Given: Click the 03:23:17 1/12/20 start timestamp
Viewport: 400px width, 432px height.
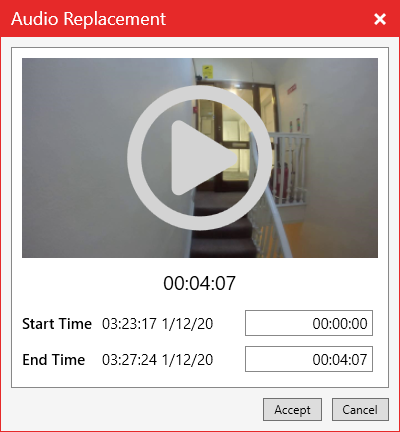Looking at the screenshot, I should [157, 324].
